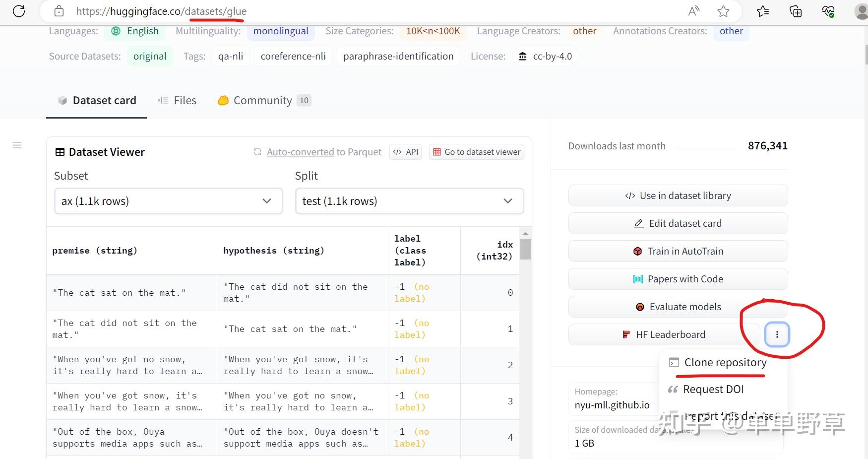
Task: Click Use in dataset library
Action: (678, 196)
